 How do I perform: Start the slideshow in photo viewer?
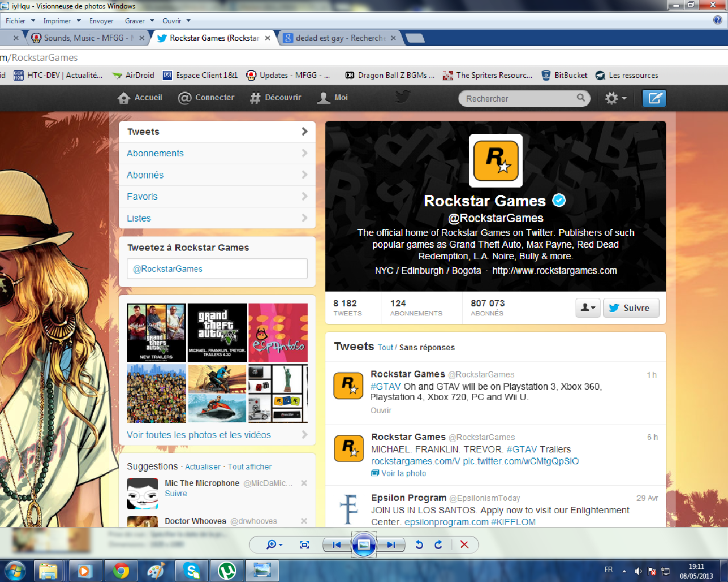point(364,544)
